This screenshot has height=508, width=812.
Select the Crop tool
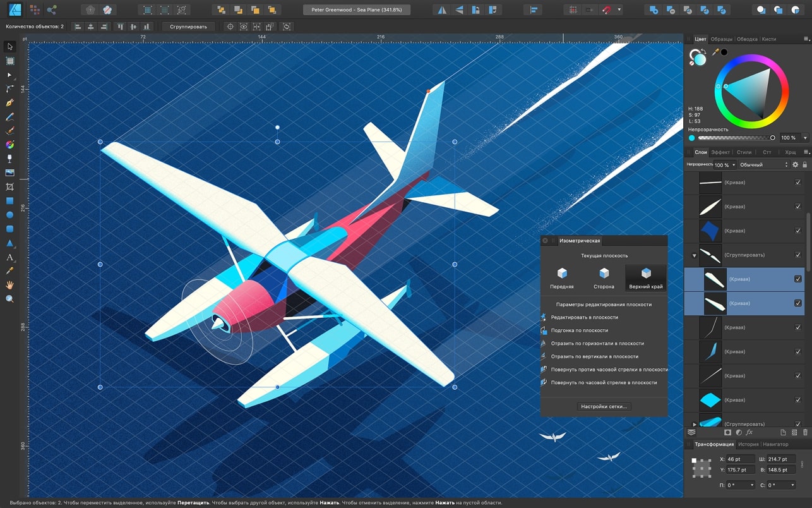[x=9, y=187]
